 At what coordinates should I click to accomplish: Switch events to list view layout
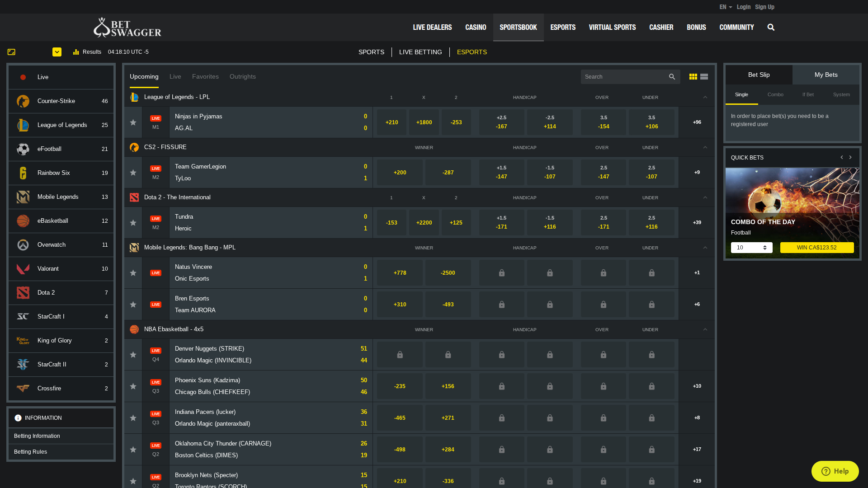pyautogui.click(x=704, y=76)
